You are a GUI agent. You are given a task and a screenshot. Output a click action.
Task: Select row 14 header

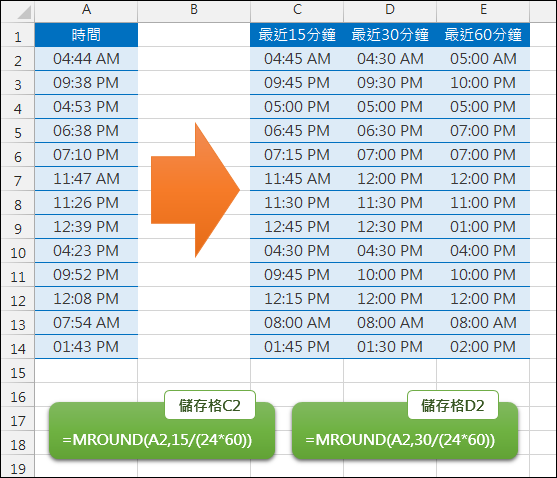[x=18, y=347]
